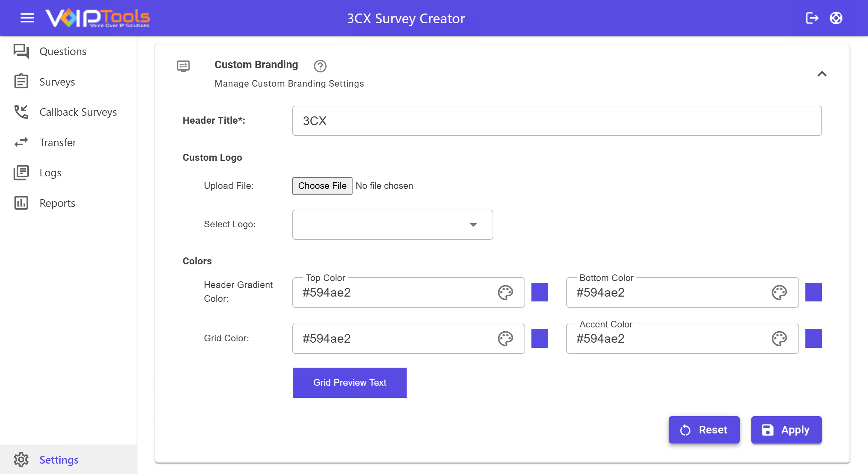This screenshot has height=474, width=868.
Task: Open the Select Logo dropdown
Action: (x=392, y=225)
